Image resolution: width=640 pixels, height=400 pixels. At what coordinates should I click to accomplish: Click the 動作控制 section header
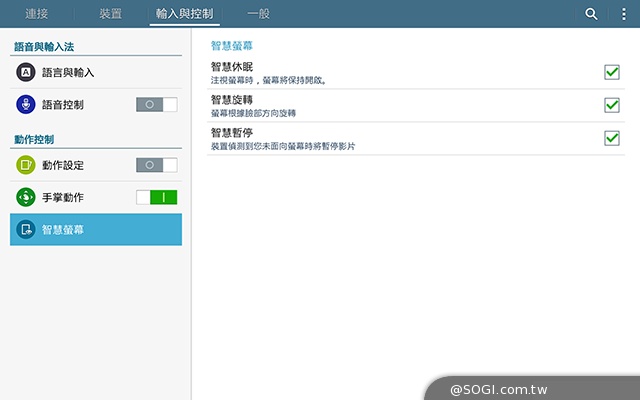tap(34, 140)
